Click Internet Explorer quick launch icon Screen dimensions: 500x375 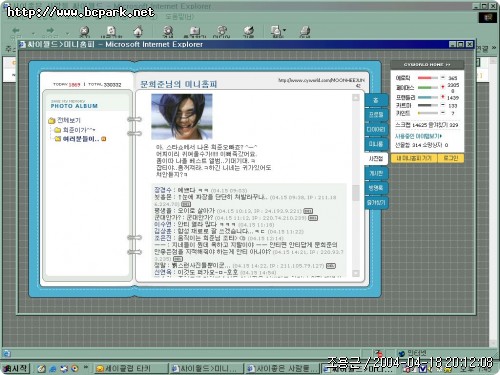tap(52, 369)
